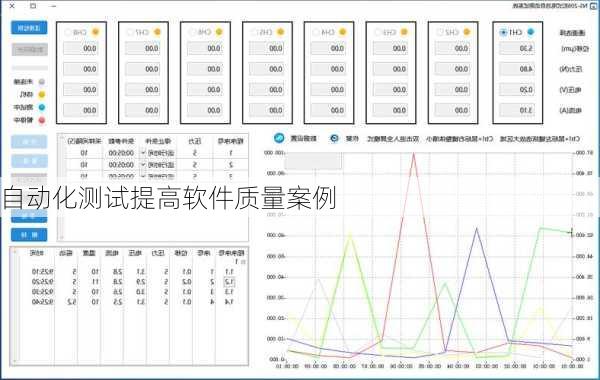This screenshot has height=380, width=600.
Task: Select the CH4 channel radio button
Action: coord(316,33)
